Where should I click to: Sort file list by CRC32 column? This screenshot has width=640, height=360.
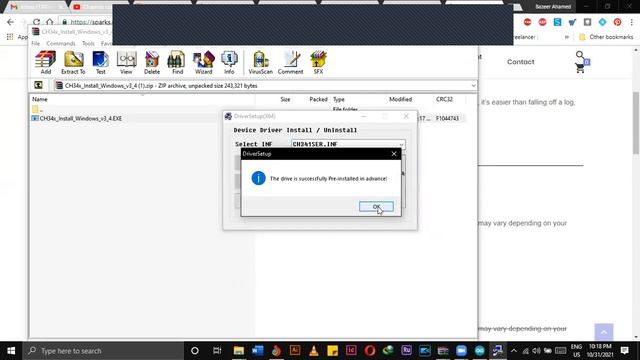[444, 99]
